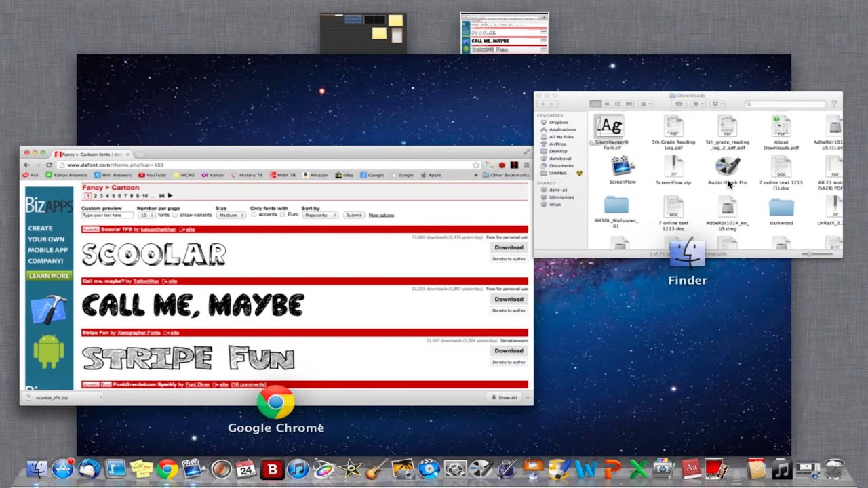Select 7 online text 1213 (1).doc file

tap(781, 173)
